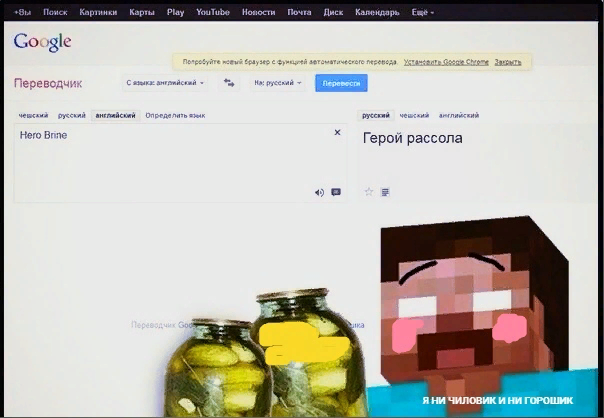Listen to the source text pronunciation

[319, 192]
